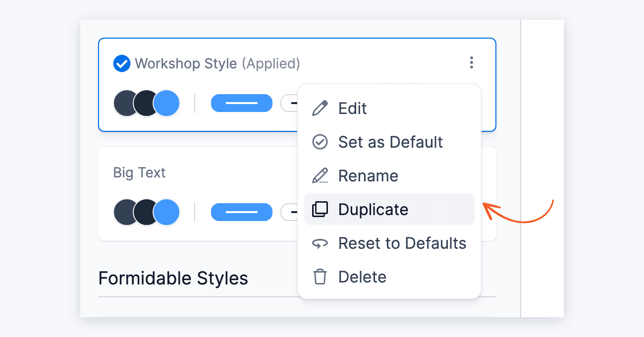Choose Edit from the style menu
Viewport: 644px width, 337px height.
tap(389, 108)
